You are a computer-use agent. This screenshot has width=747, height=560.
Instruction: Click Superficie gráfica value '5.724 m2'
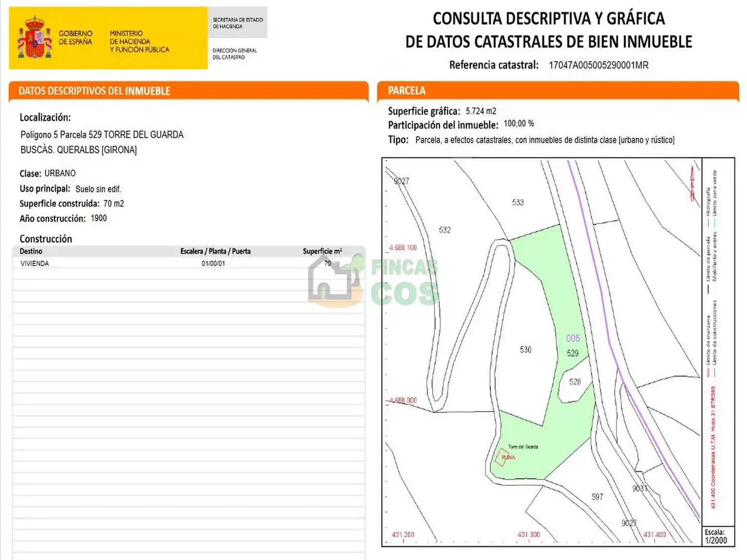(481, 111)
